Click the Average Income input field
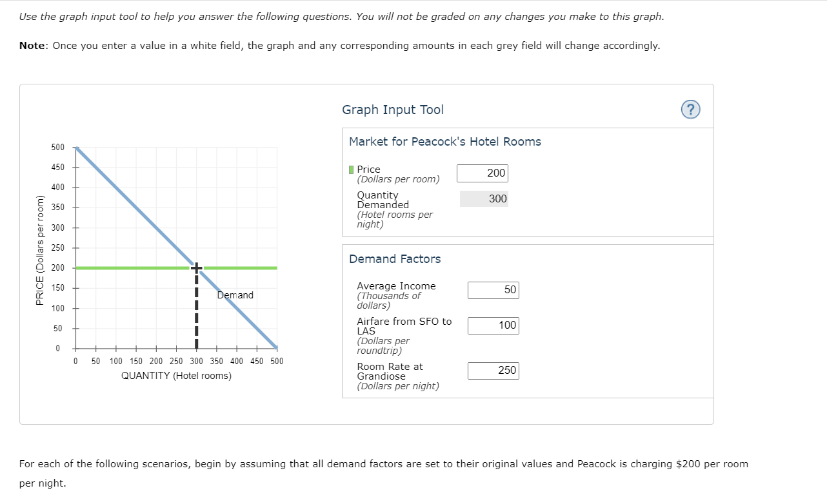This screenshot has height=504, width=827. 493,290
